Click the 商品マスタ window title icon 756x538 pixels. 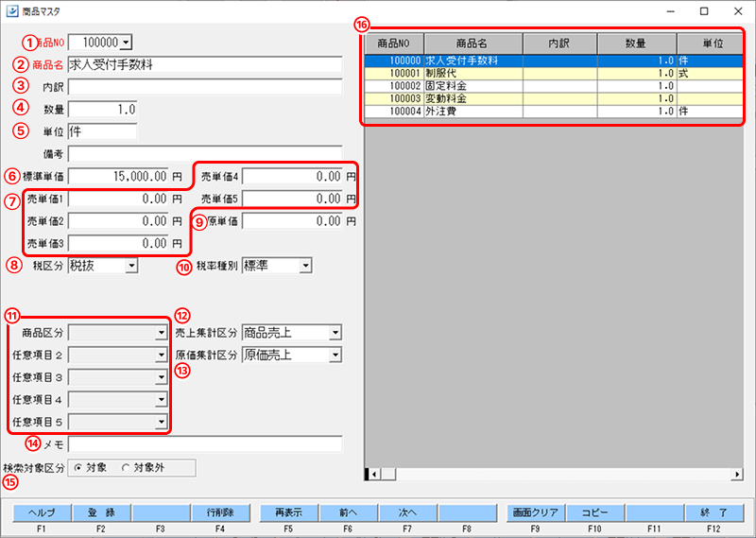(12, 11)
